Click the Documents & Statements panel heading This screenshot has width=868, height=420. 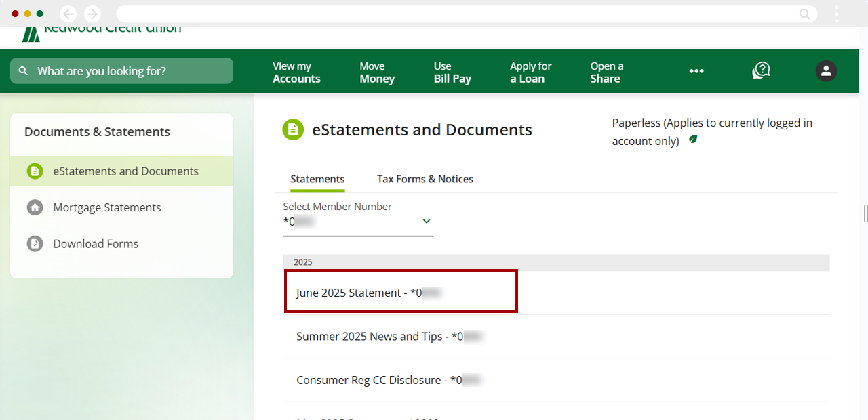[97, 132]
